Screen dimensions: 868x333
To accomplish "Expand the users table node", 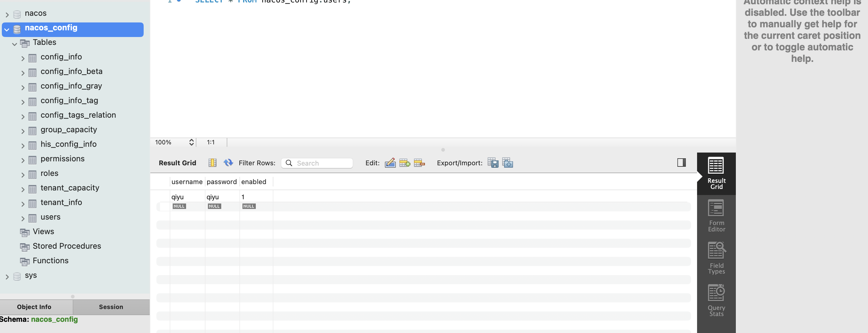I will [x=22, y=219].
